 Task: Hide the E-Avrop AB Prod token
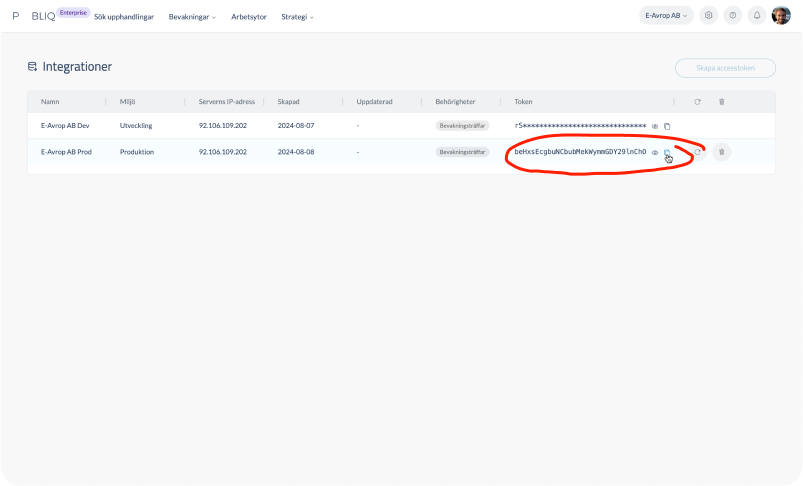point(655,152)
